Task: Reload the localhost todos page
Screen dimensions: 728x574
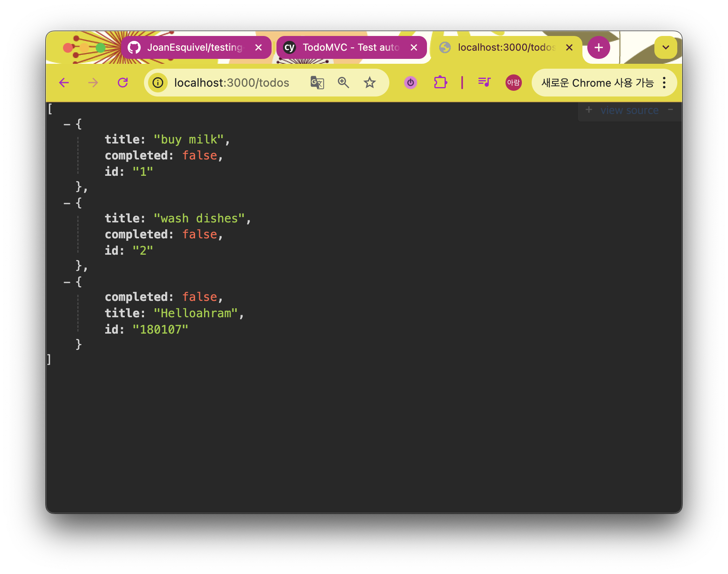Action: [x=123, y=83]
